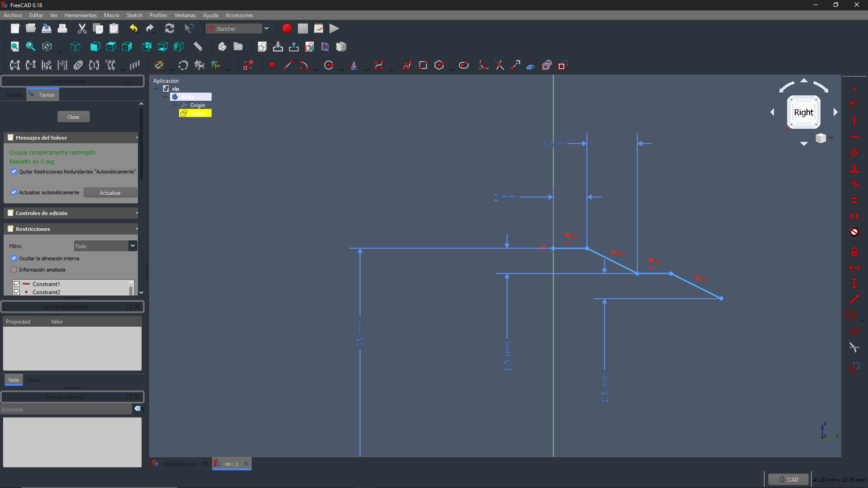Click the polyline sketch tool
The height and width of the screenshot is (488, 868).
click(x=407, y=66)
